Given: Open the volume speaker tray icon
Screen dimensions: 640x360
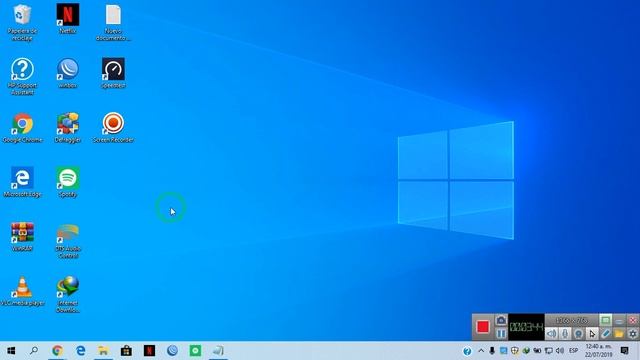Looking at the screenshot, I should point(560,351).
